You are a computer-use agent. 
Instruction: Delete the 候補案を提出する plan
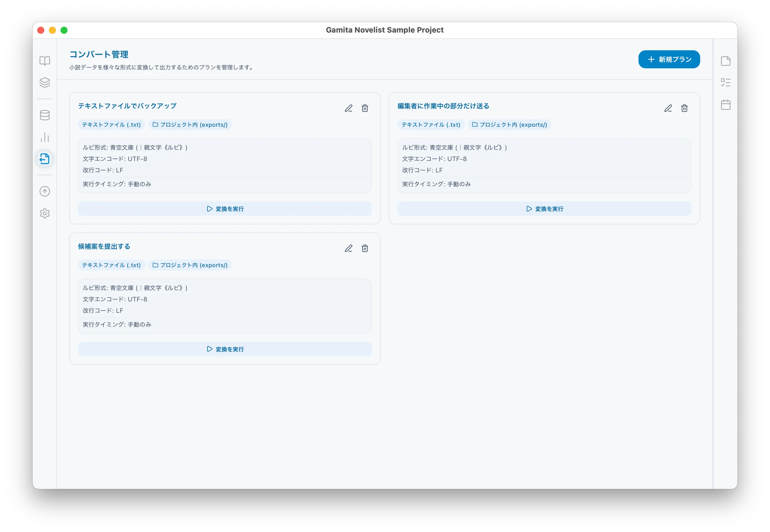(x=365, y=249)
